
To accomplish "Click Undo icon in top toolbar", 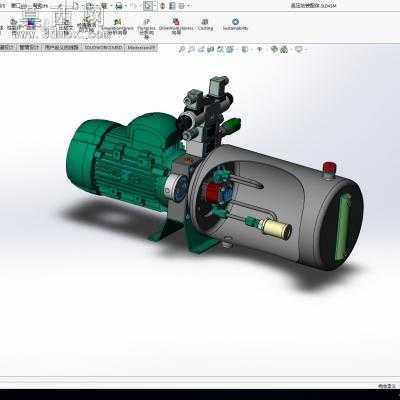I will [132, 6].
